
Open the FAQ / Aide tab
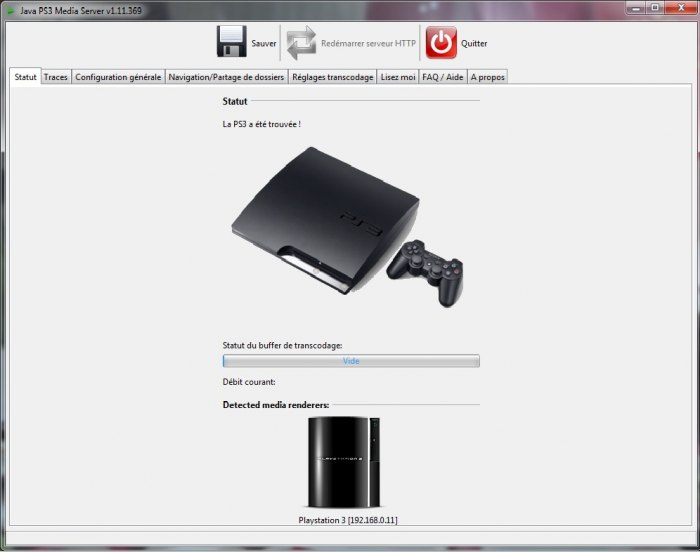443,77
